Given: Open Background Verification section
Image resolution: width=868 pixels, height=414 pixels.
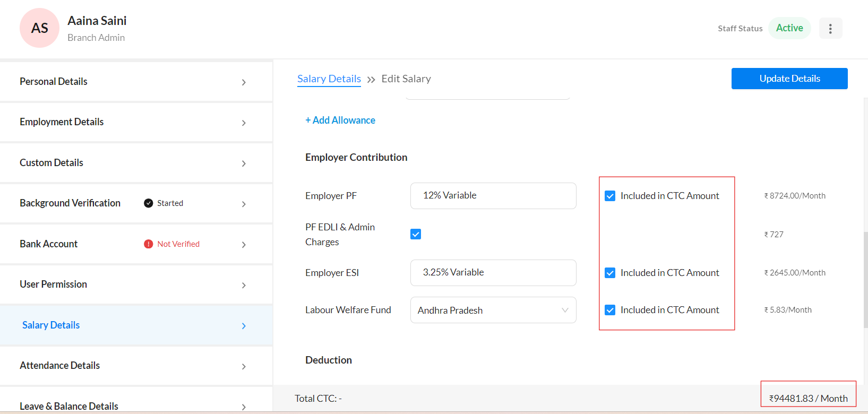Looking at the screenshot, I should click(136, 203).
